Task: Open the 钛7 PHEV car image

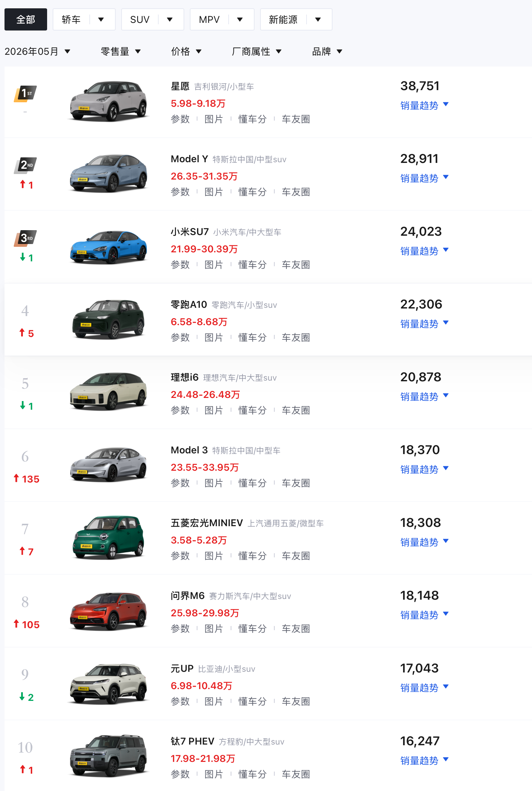Action: 108,756
